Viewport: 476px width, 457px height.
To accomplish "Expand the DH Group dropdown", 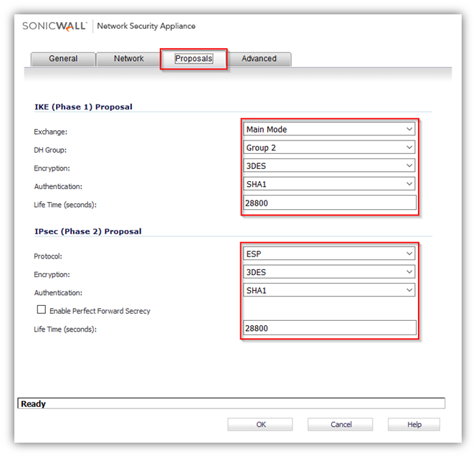I will (330, 148).
